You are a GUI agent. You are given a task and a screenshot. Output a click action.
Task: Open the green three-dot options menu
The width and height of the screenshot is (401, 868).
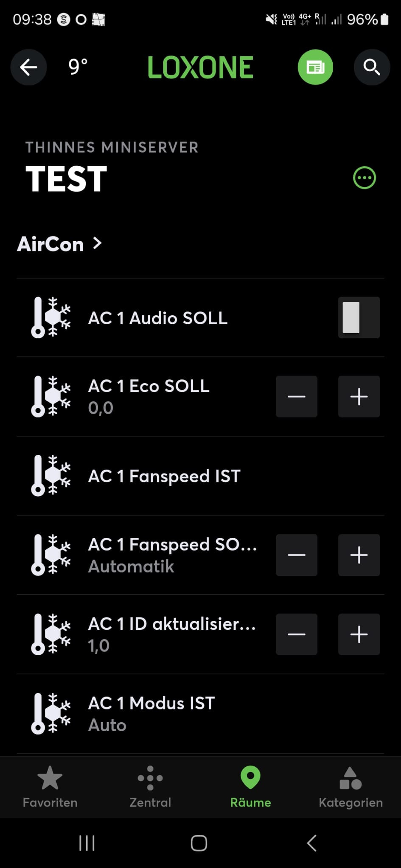pyautogui.click(x=364, y=178)
